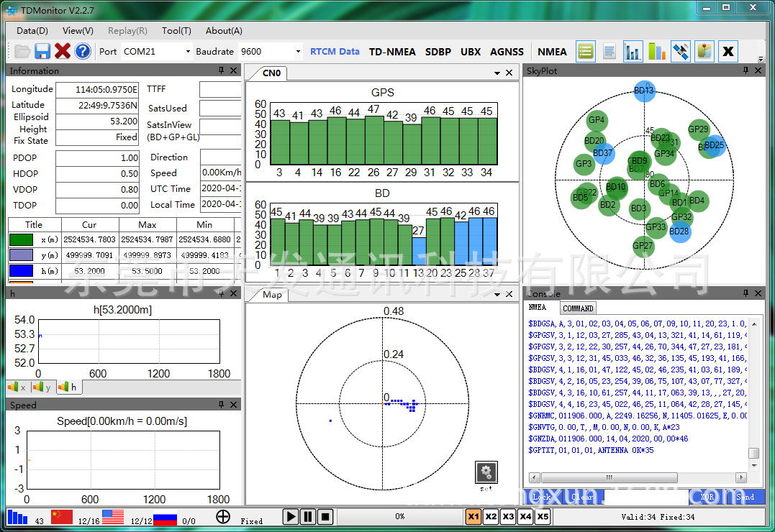Toggle X2 playback speed
Screen dimensions: 775x532
click(491, 516)
